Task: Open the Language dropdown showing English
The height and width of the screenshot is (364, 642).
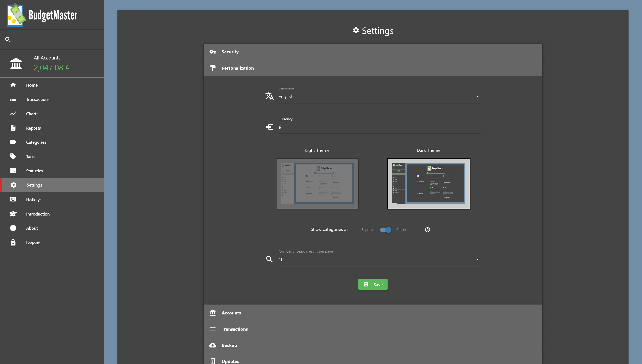Action: [x=380, y=97]
